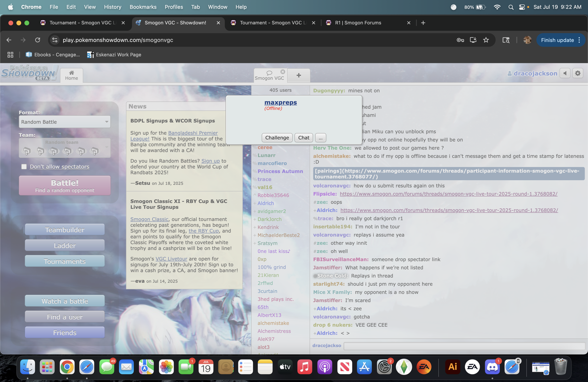The width and height of the screenshot is (588, 382).
Task: Open the Chrome History menu
Action: point(112,7)
